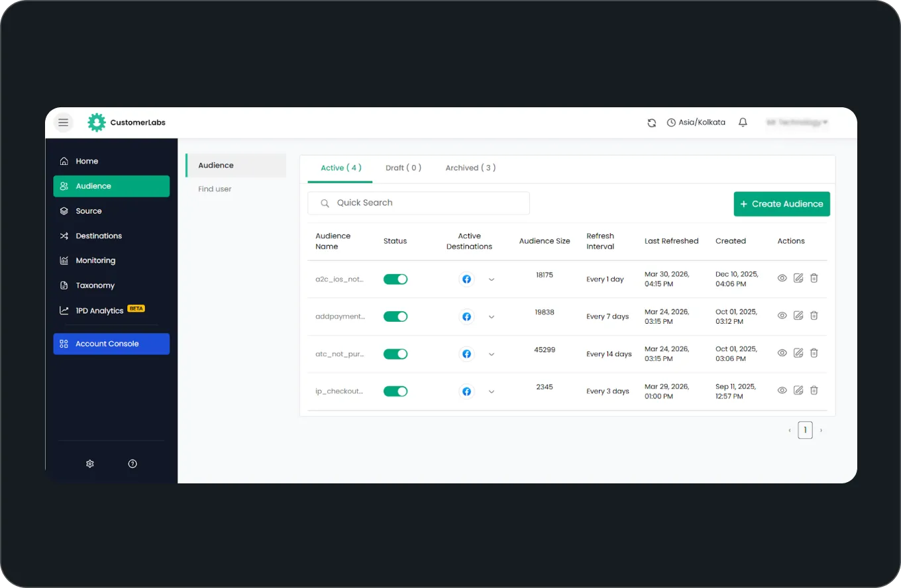Expand destinations chevron for atc_not_pur row
The width and height of the screenshot is (901, 588).
pyautogui.click(x=492, y=354)
